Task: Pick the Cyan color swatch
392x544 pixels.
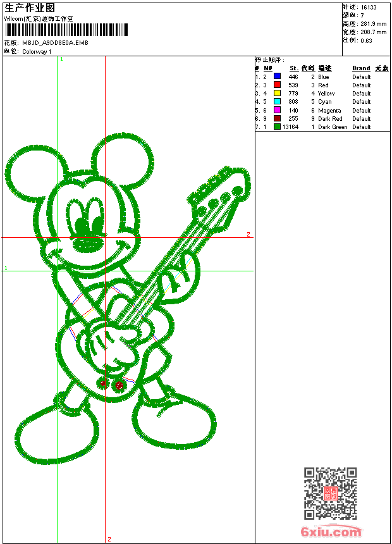Action: pyautogui.click(x=277, y=101)
